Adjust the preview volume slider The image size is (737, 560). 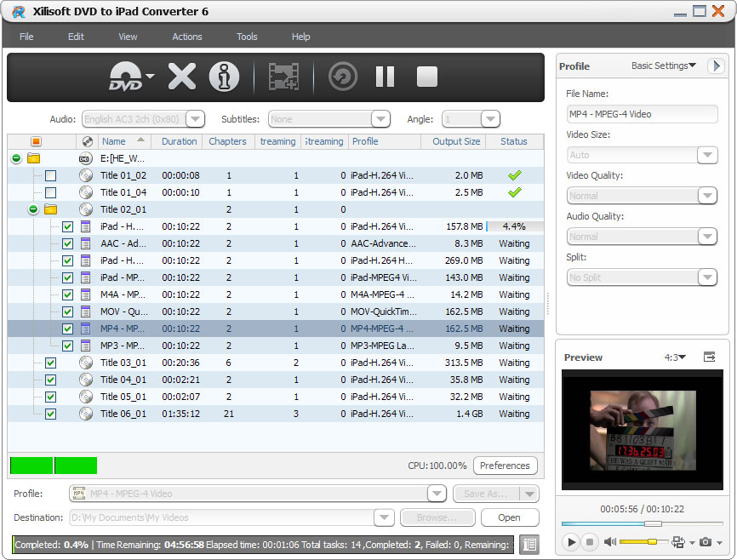[x=643, y=542]
